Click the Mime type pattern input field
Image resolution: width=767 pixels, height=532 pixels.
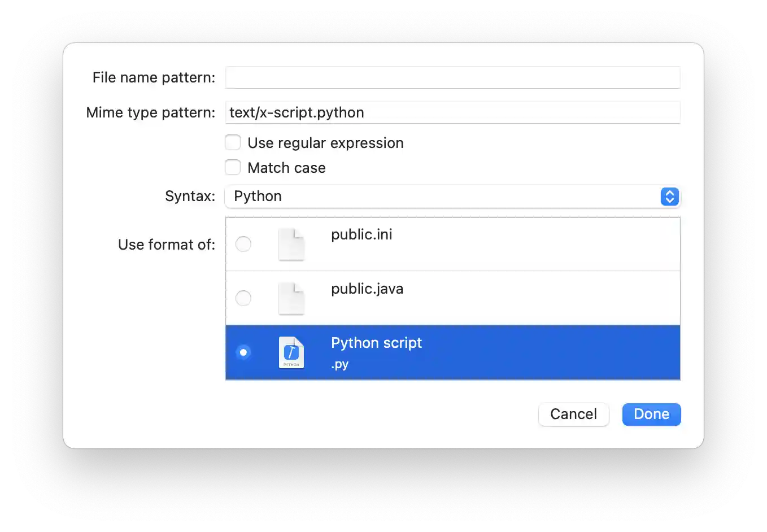452,112
